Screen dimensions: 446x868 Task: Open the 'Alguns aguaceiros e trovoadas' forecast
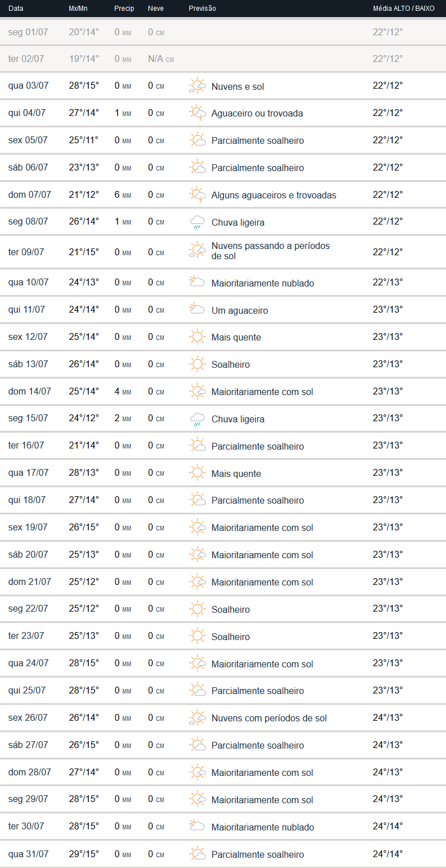click(x=274, y=195)
